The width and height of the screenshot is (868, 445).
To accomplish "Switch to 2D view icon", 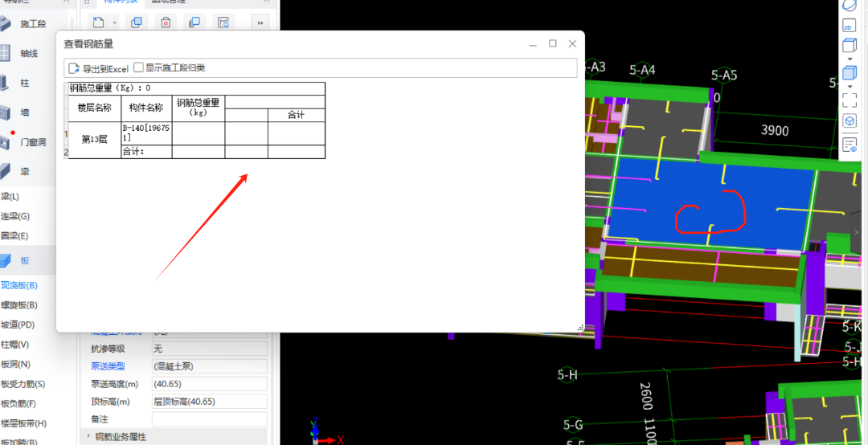I will click(x=849, y=26).
